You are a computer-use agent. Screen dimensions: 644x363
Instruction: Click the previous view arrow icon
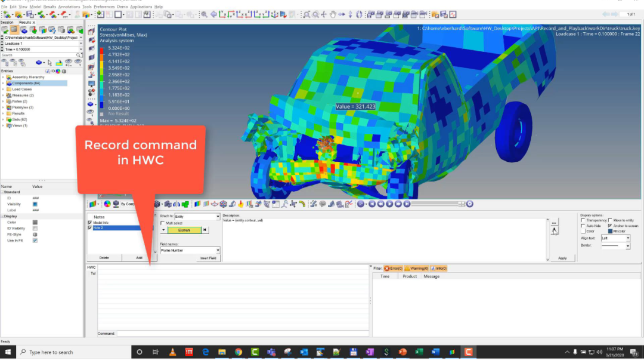click(213, 15)
